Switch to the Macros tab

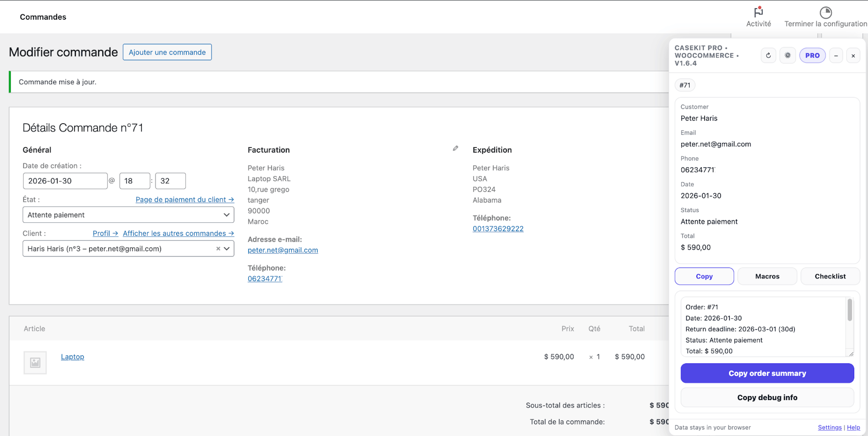[767, 276]
